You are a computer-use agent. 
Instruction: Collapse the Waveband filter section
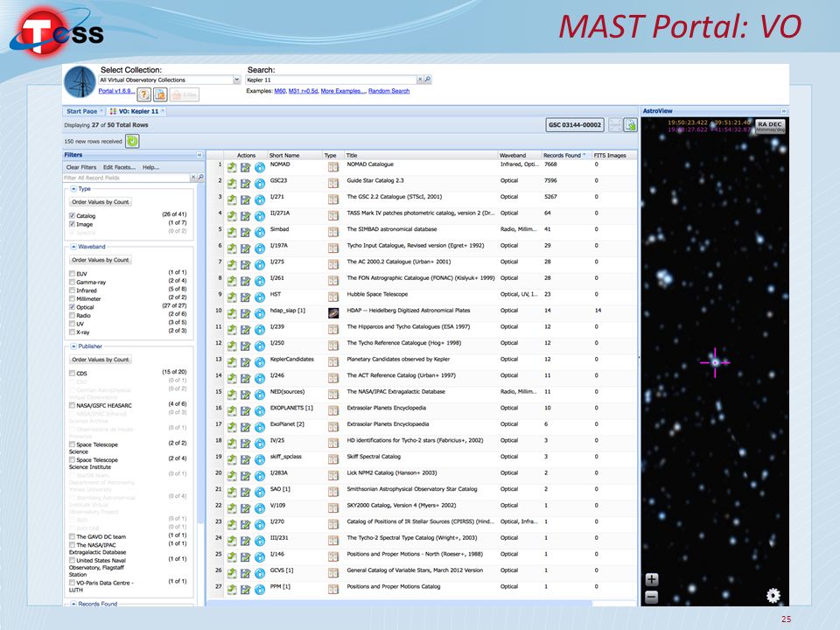point(73,247)
